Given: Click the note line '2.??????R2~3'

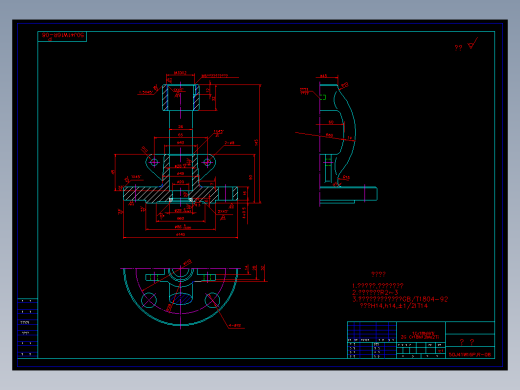Looking at the screenshot, I should coord(375,292).
